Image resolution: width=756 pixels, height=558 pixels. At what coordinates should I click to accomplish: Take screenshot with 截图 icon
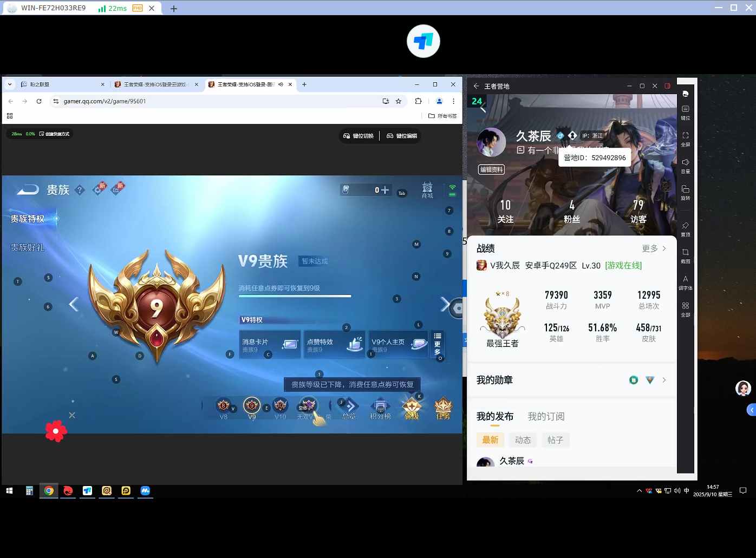click(685, 255)
